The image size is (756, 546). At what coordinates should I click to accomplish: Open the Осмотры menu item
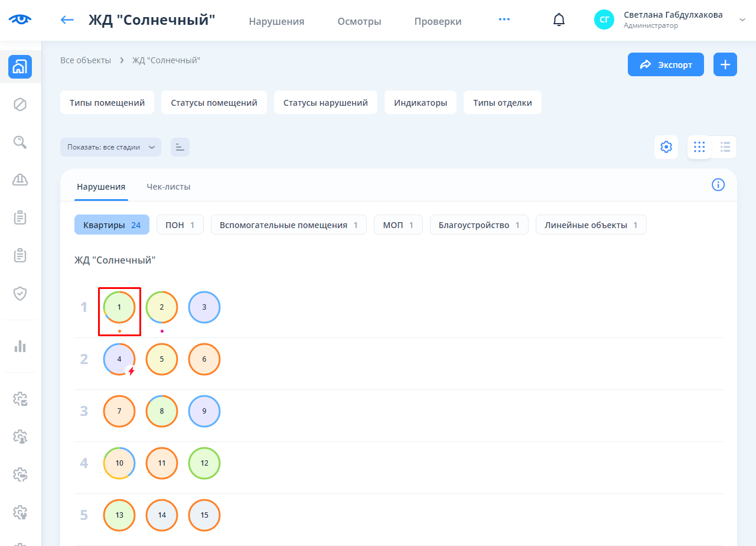[359, 21]
